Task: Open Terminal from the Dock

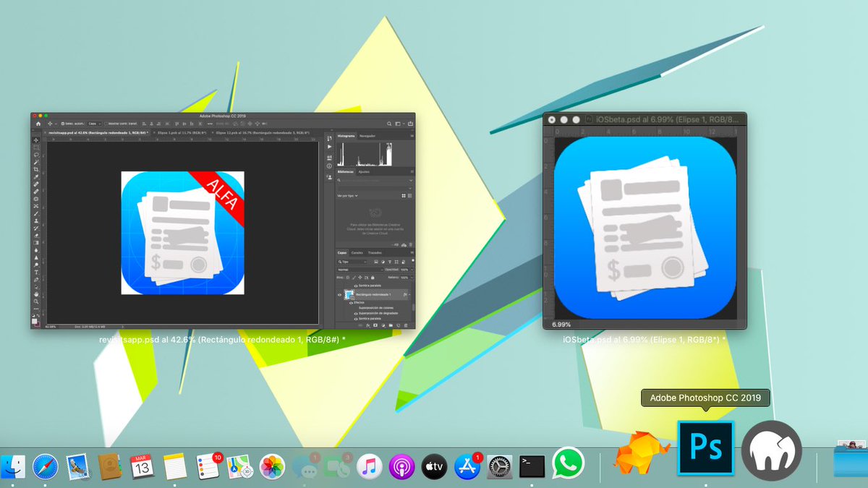Action: (x=532, y=466)
